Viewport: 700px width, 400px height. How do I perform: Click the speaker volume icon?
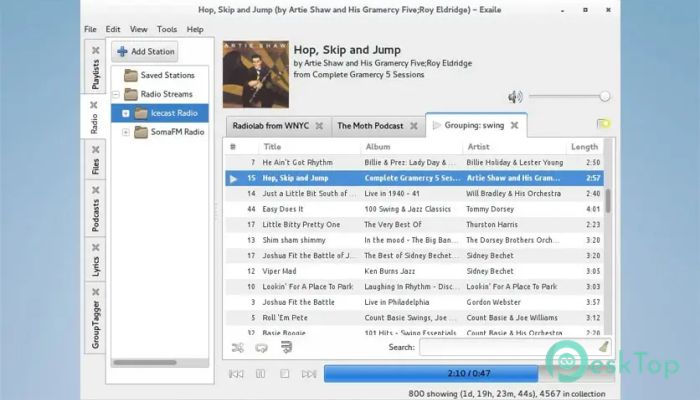[x=515, y=96]
